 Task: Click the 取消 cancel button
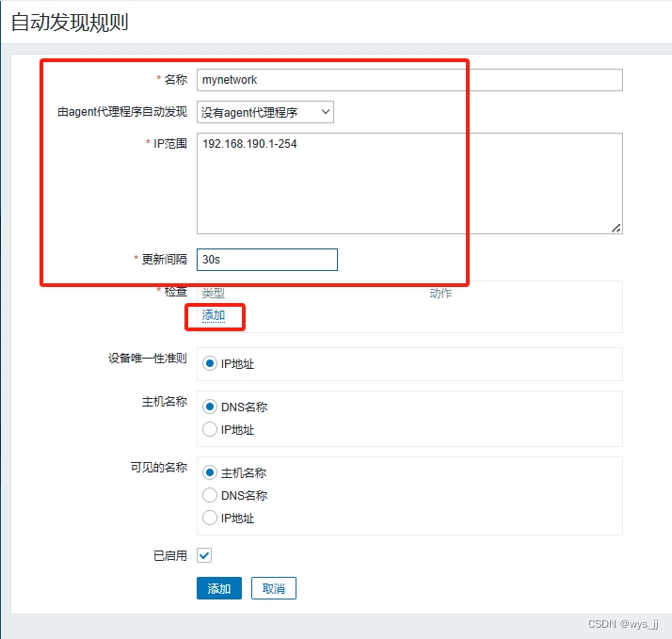tap(274, 588)
